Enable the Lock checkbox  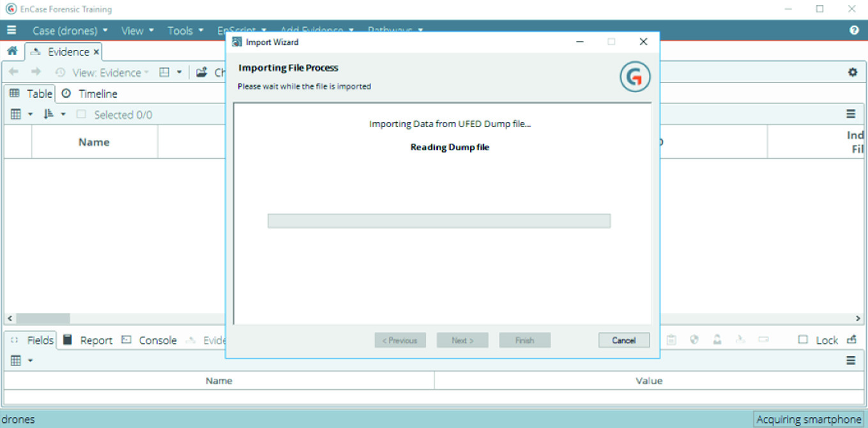[803, 340]
